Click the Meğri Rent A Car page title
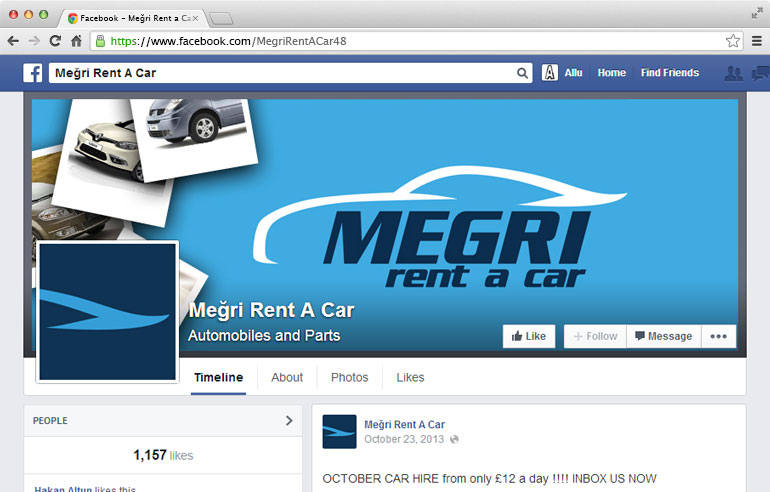 coord(271,310)
